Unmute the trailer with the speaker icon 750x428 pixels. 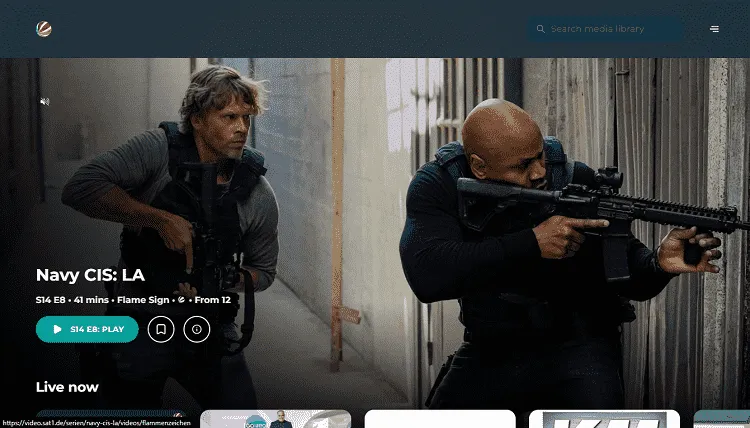pyautogui.click(x=44, y=101)
